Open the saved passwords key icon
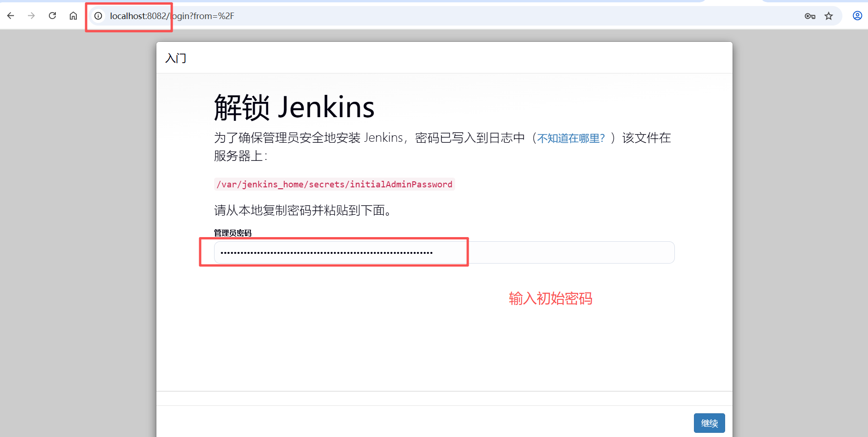Image resolution: width=868 pixels, height=437 pixels. point(810,16)
